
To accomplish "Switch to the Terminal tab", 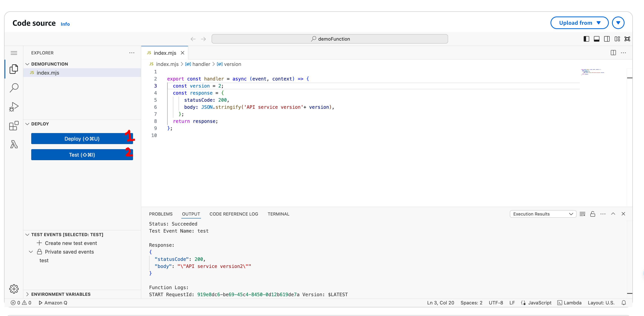I will (278, 214).
